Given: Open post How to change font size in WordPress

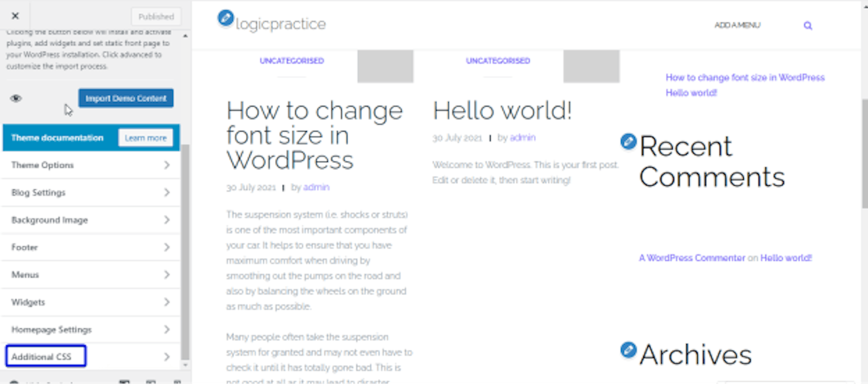Looking at the screenshot, I should pyautogui.click(x=315, y=135).
